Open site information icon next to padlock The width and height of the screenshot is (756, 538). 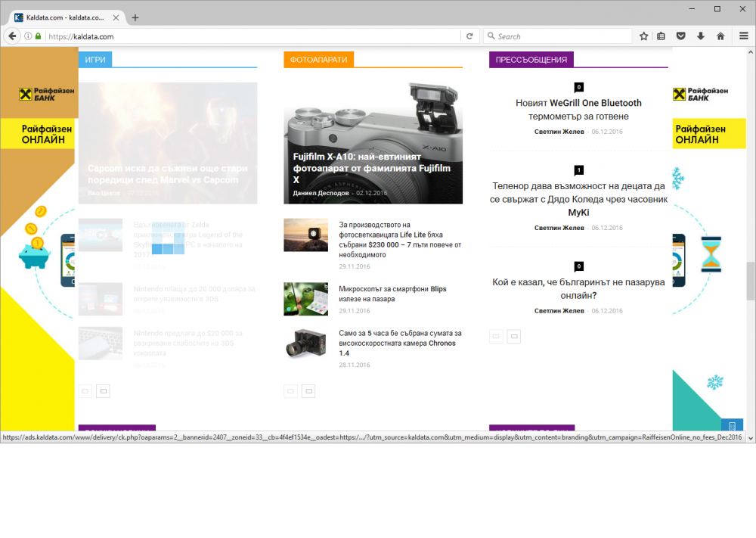click(x=28, y=36)
